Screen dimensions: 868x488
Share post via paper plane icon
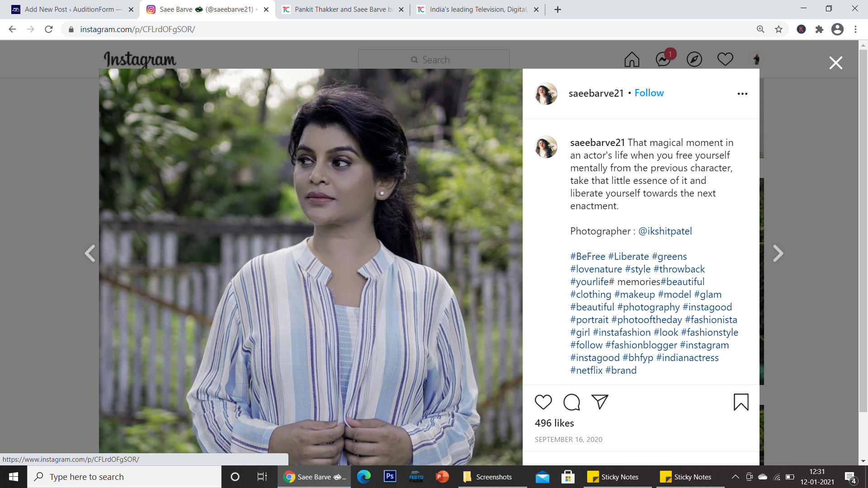click(x=599, y=402)
